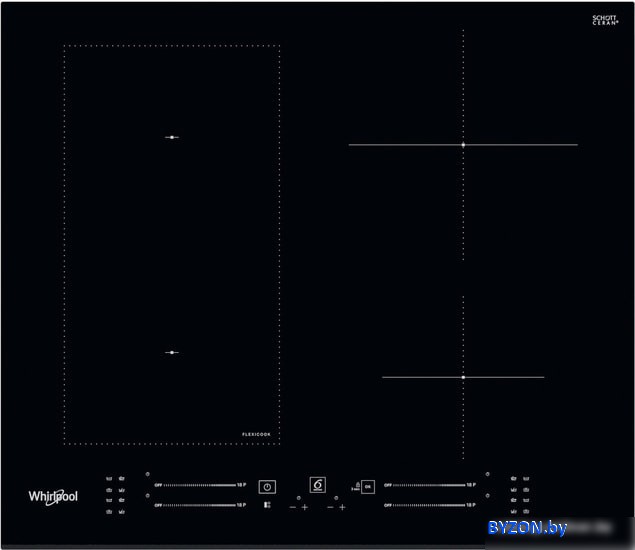Tap OFF on the lower-left power slider

[x=158, y=505]
